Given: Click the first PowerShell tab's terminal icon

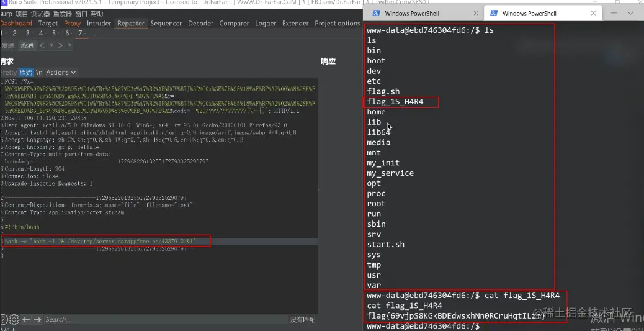Looking at the screenshot, I should [376, 13].
